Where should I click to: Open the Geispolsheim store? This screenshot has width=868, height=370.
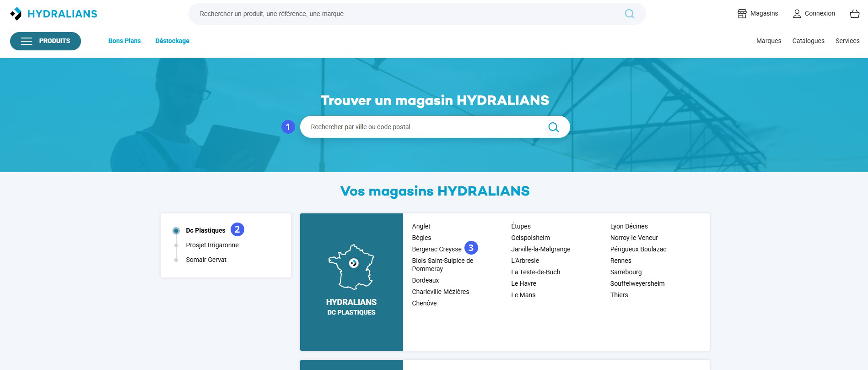[x=530, y=238]
